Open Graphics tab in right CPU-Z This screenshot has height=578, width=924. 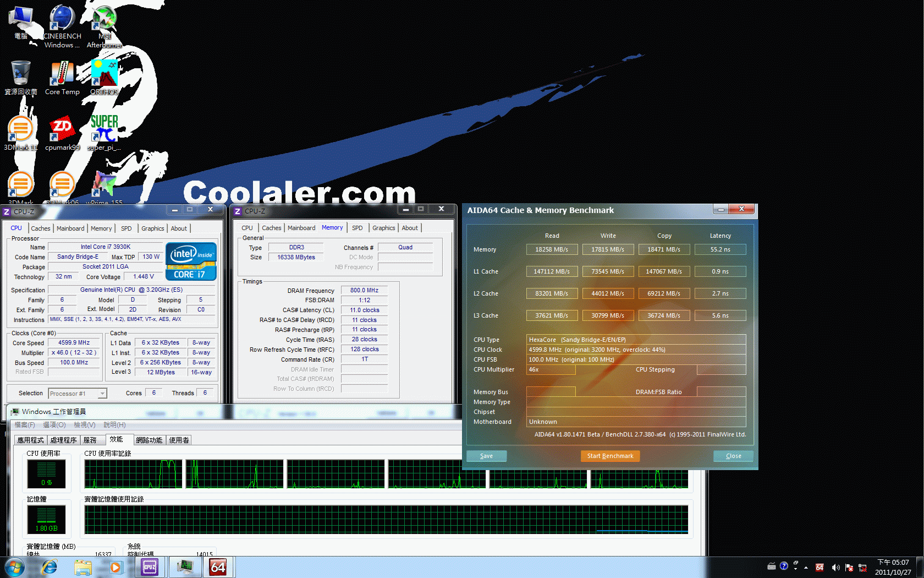point(384,228)
